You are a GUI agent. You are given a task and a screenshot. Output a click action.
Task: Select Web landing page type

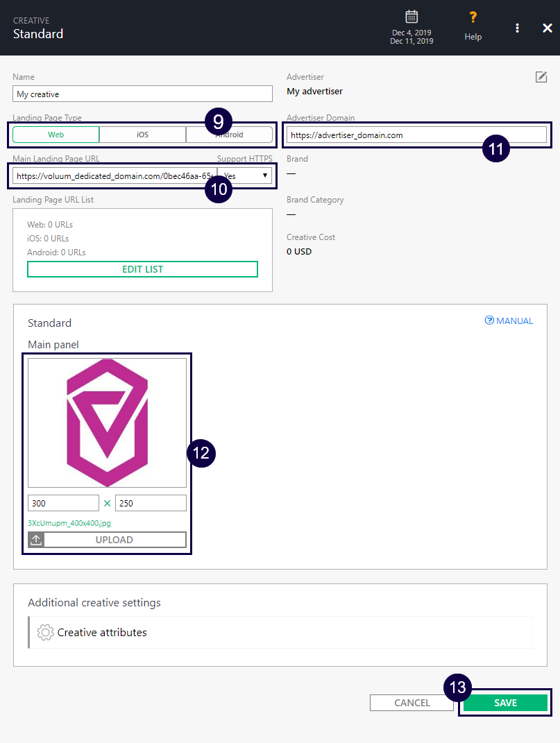click(56, 135)
